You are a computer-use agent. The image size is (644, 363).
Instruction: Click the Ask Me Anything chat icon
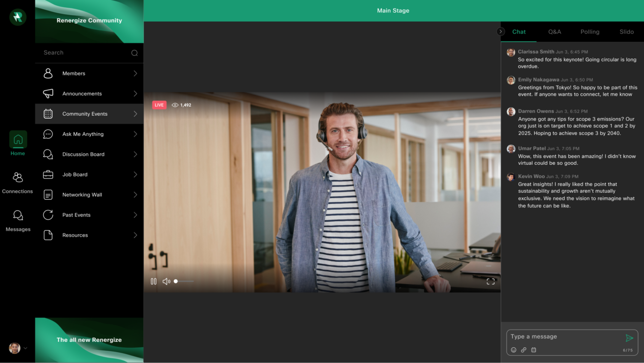(x=48, y=134)
